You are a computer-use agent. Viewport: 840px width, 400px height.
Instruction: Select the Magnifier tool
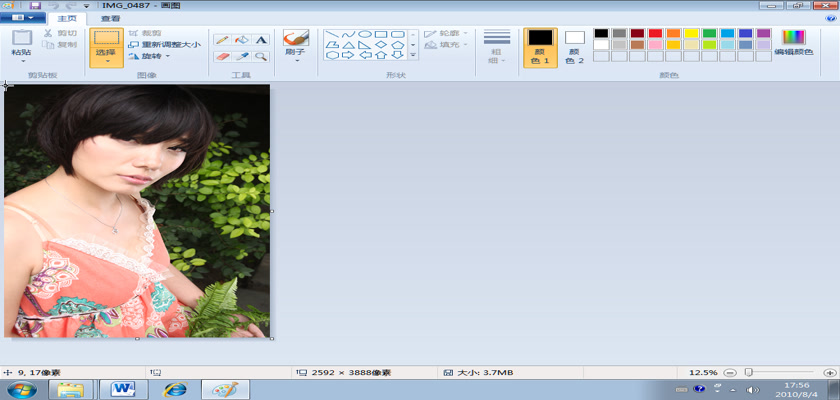pyautogui.click(x=261, y=57)
